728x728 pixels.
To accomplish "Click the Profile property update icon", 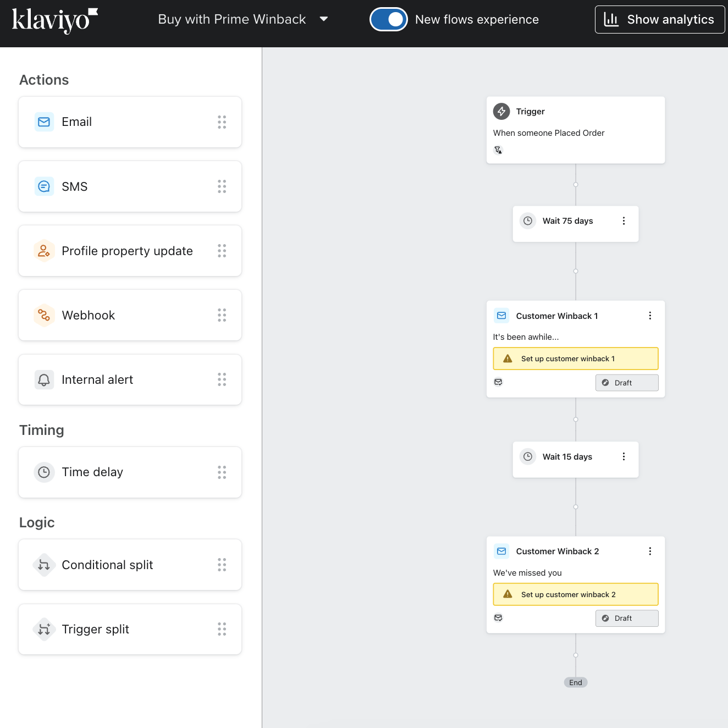I will (44, 251).
